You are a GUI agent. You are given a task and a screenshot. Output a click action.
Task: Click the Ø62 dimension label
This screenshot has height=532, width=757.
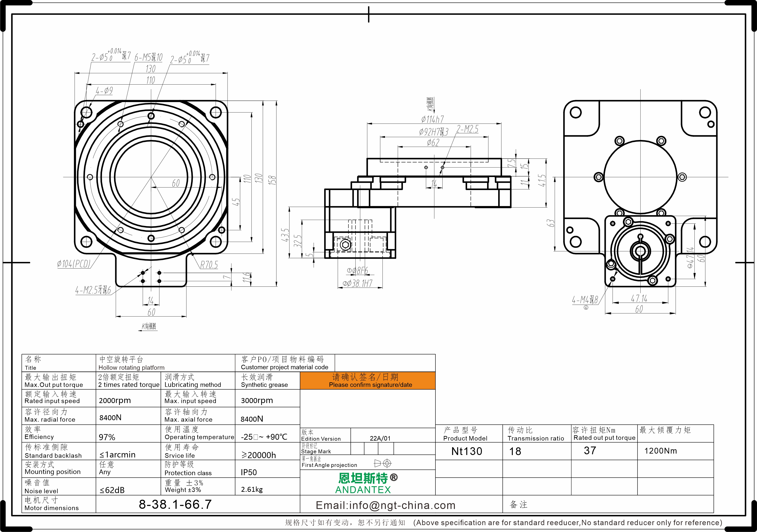pyautogui.click(x=433, y=142)
